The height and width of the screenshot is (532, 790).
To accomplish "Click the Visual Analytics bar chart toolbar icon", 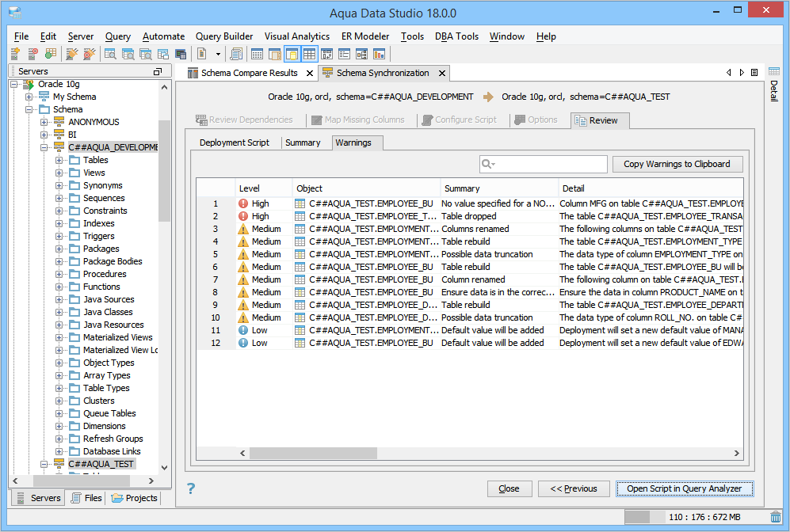I will tap(379, 54).
